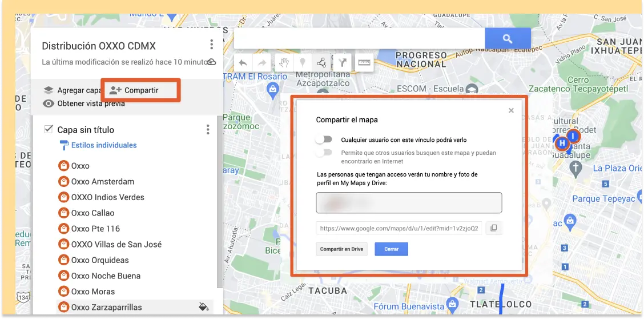
Task: Click the La Plaza Oriente map label
Action: click(x=617, y=168)
